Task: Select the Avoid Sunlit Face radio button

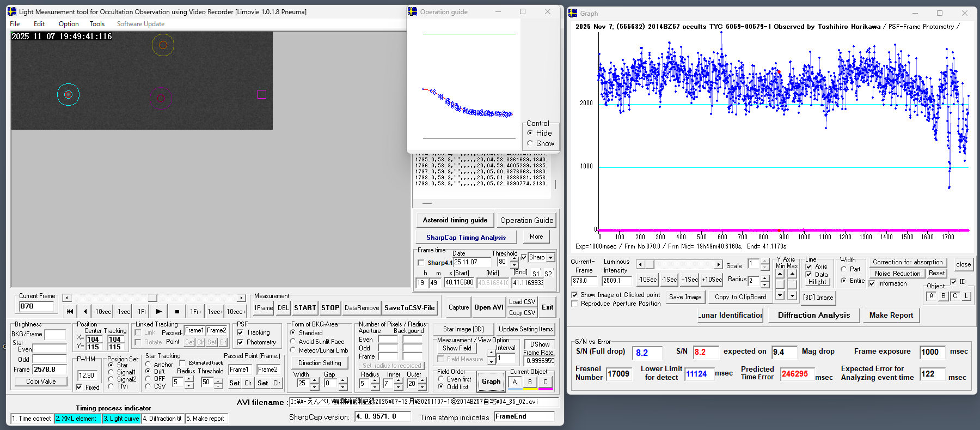Action: pyautogui.click(x=293, y=342)
